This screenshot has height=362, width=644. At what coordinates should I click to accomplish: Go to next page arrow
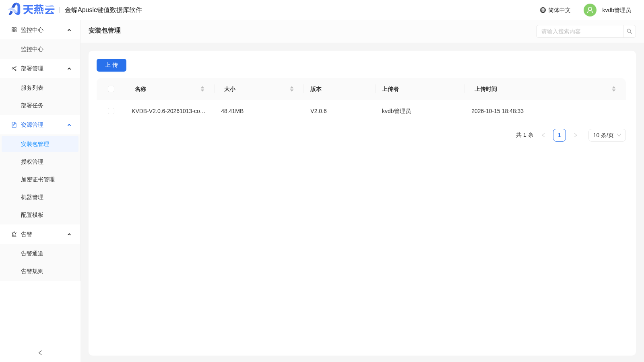[x=576, y=135]
